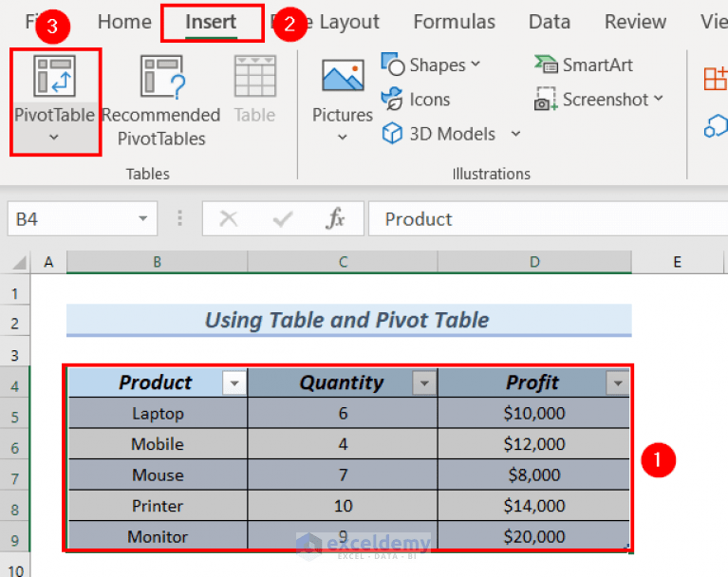
Task: Open the Formulas tab
Action: pos(455,22)
